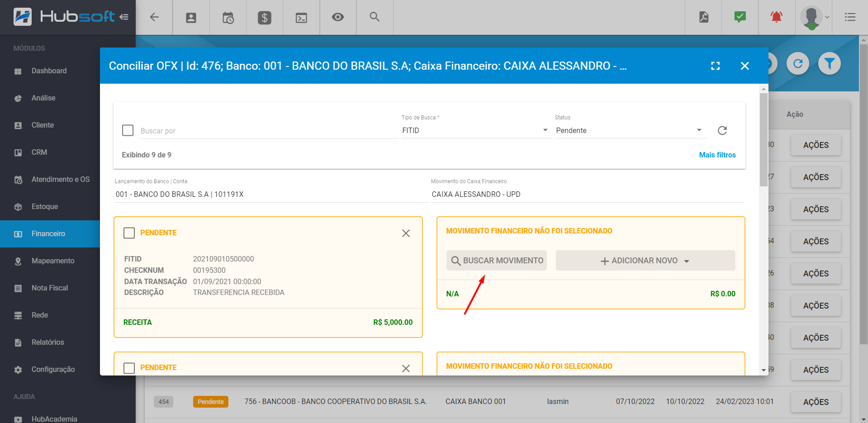Check the first PENDENTE card checkbox
The image size is (868, 423).
pos(129,233)
